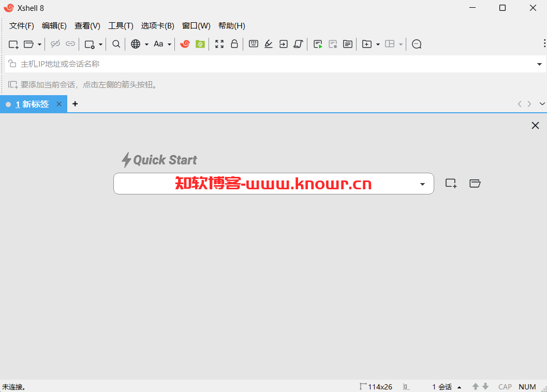Click the log document toolbar icon
Screen dimensions: 547x392
[x=347, y=44]
